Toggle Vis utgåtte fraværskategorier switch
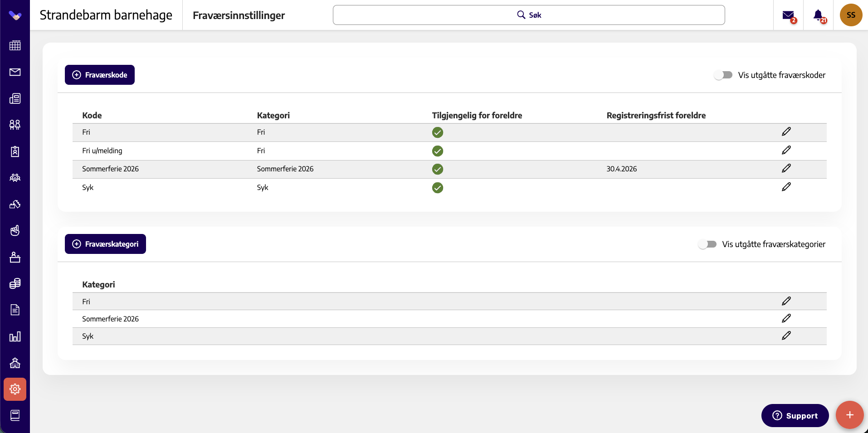Screen dimensions: 868x433 click(x=707, y=244)
